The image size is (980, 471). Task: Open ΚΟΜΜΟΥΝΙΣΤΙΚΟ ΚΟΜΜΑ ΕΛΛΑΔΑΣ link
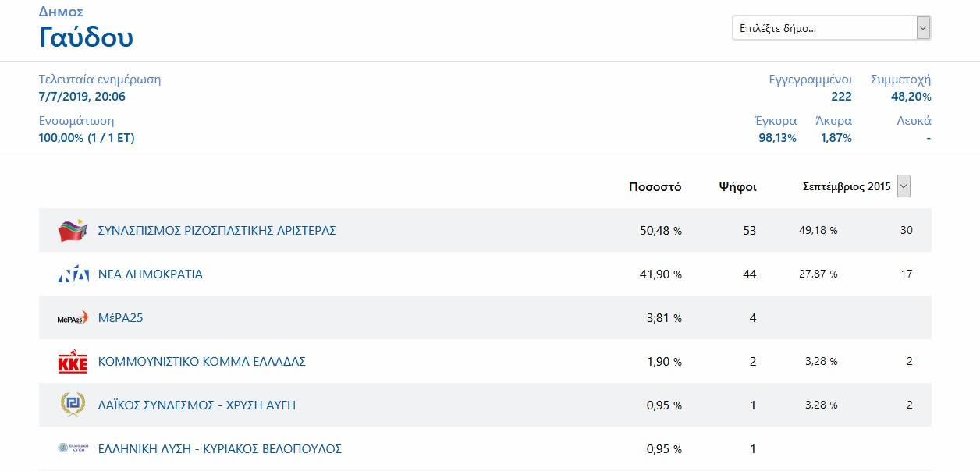tap(202, 362)
